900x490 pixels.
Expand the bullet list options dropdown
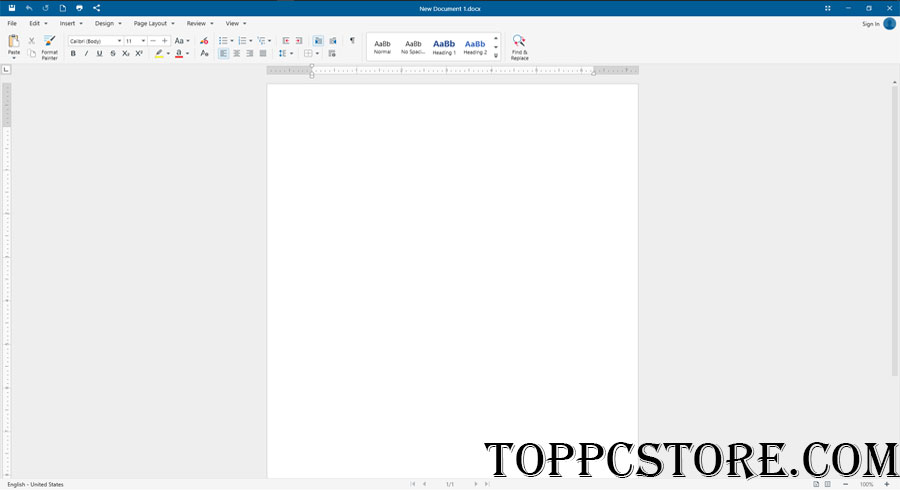pyautogui.click(x=232, y=41)
